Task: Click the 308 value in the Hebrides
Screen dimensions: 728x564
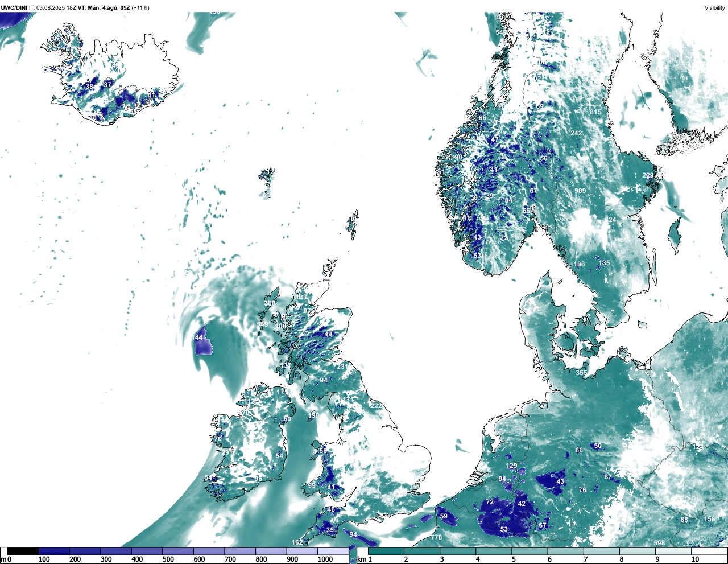Action: (270, 303)
